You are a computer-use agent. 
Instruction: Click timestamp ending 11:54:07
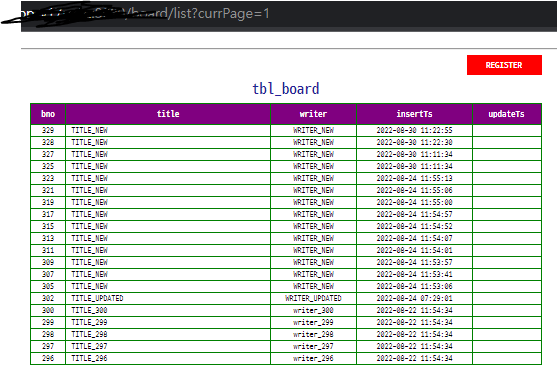click(x=415, y=238)
